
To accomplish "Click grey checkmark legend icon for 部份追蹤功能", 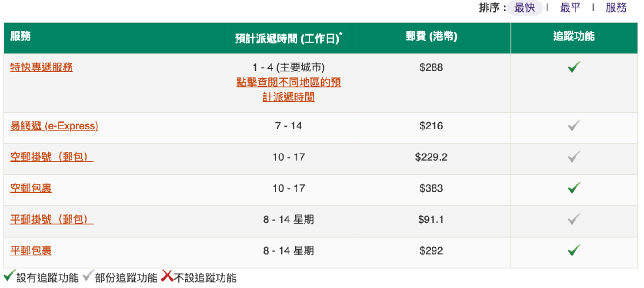I will pyautogui.click(x=87, y=276).
